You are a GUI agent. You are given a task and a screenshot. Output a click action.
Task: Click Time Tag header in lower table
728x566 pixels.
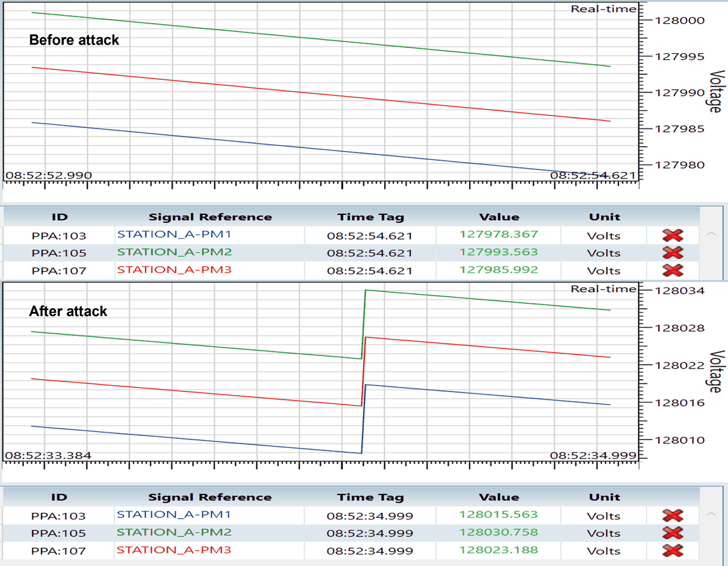point(371,497)
